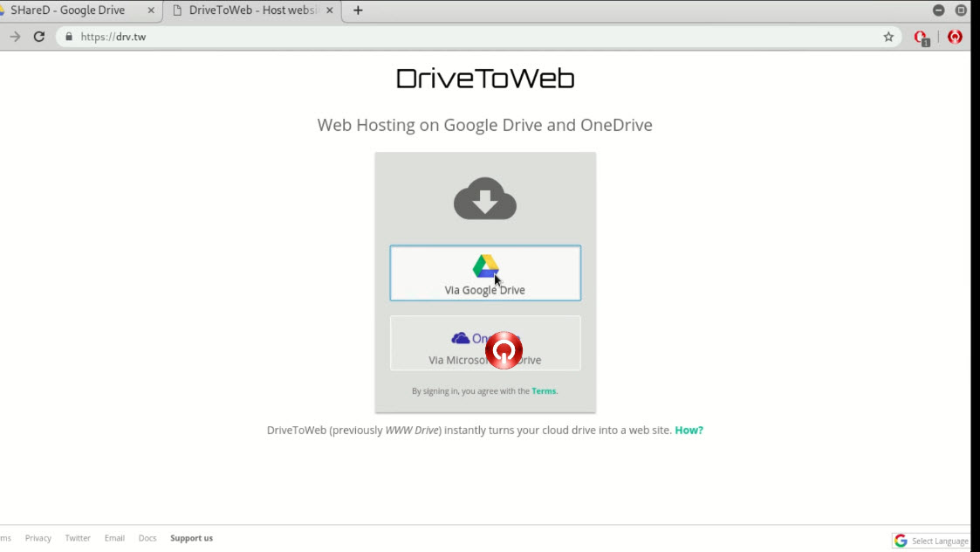980x552 pixels.
Task: Bookmark this page with the star icon
Action: (888, 37)
